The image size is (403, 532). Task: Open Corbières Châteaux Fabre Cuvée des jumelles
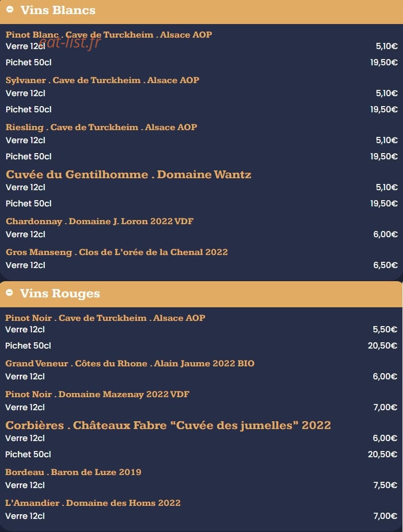(x=168, y=425)
